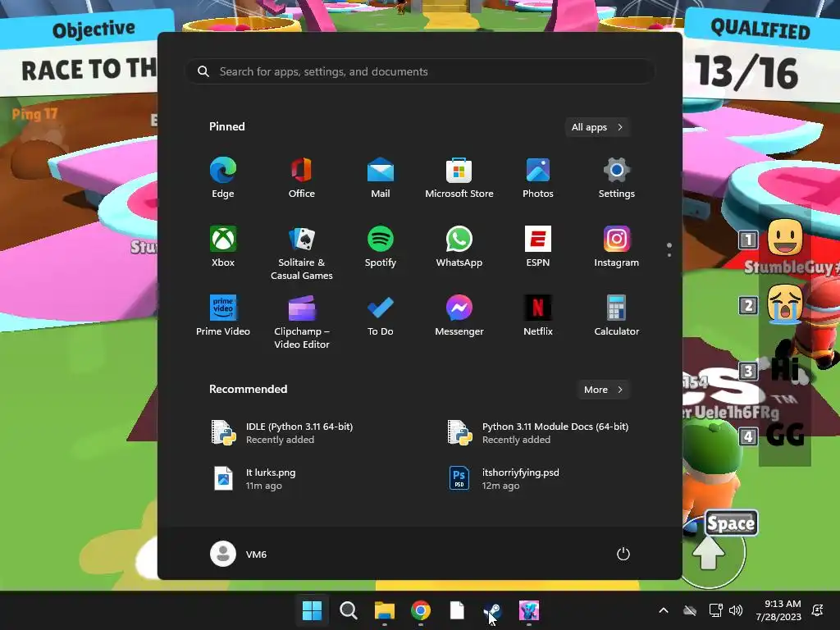Send the crying emoji emote in game
840x630 pixels.
pos(785,304)
